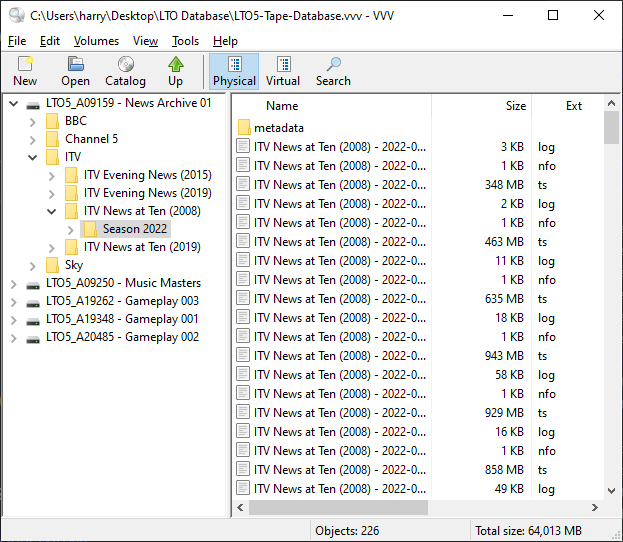
Task: Sort files by Size column header
Action: pos(515,106)
